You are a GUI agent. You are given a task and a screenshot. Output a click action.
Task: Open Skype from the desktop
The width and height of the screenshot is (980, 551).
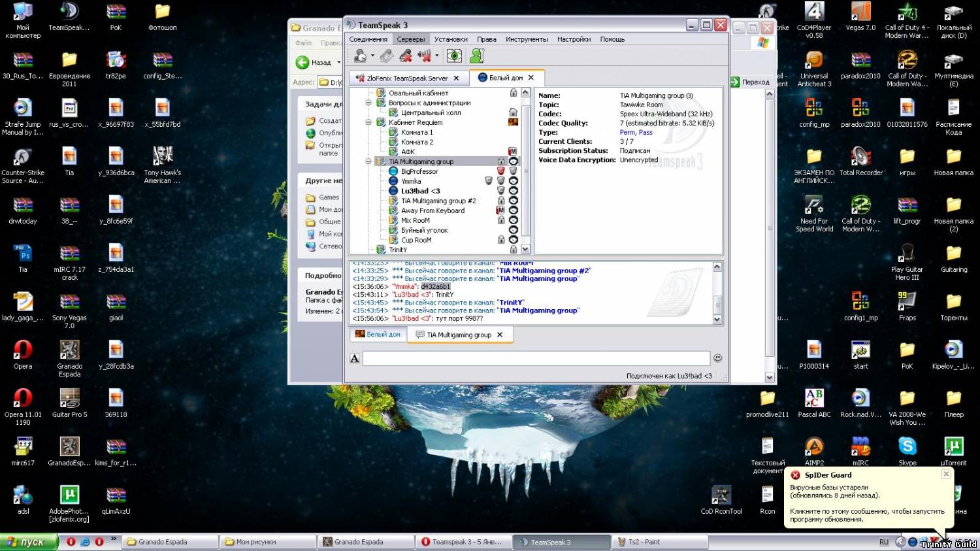[x=907, y=447]
